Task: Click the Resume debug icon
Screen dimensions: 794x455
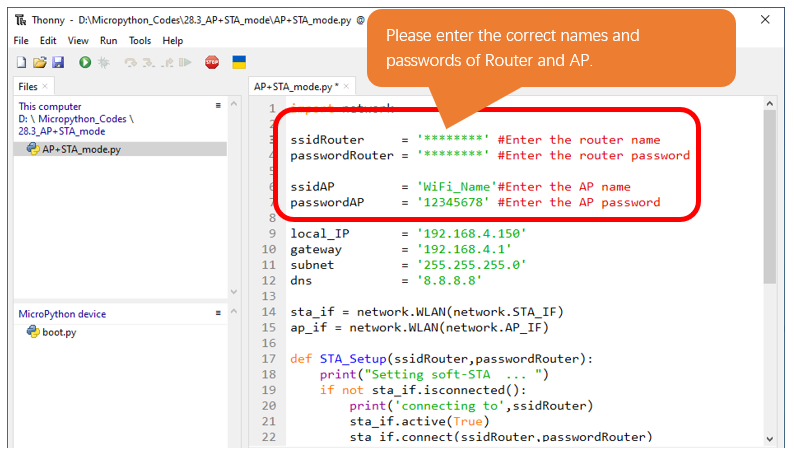Action: (x=185, y=62)
